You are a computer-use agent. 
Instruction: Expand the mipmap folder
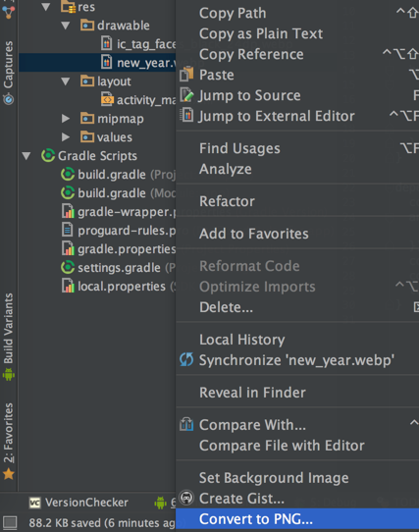(66, 119)
